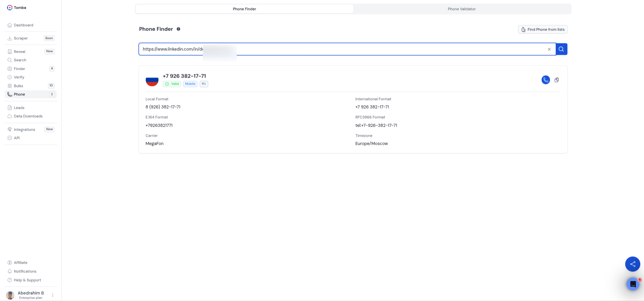Open user menu three-dots next to Abedrahim B
The image size is (644, 301).
(x=52, y=295)
